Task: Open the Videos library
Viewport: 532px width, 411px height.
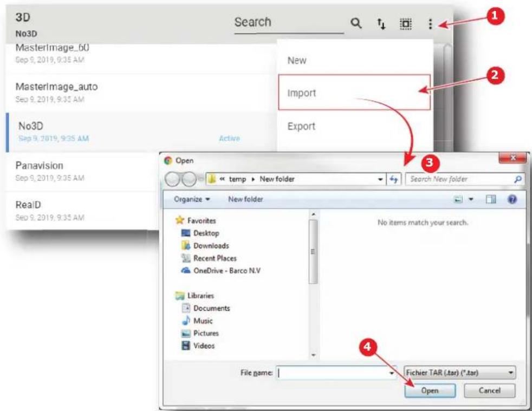Action: [198, 346]
